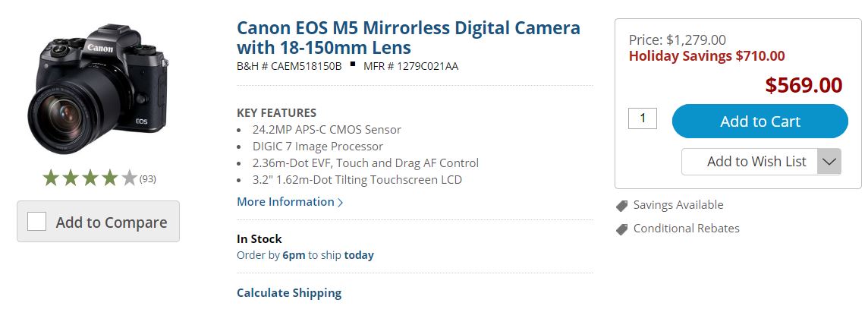
Task: Click the Savings Available tag icon
Action: (x=621, y=205)
